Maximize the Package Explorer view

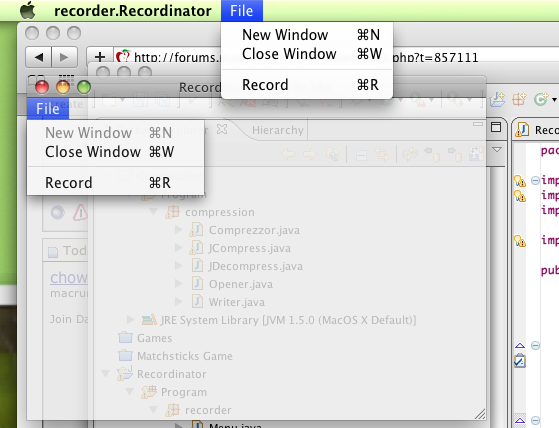coord(496,127)
